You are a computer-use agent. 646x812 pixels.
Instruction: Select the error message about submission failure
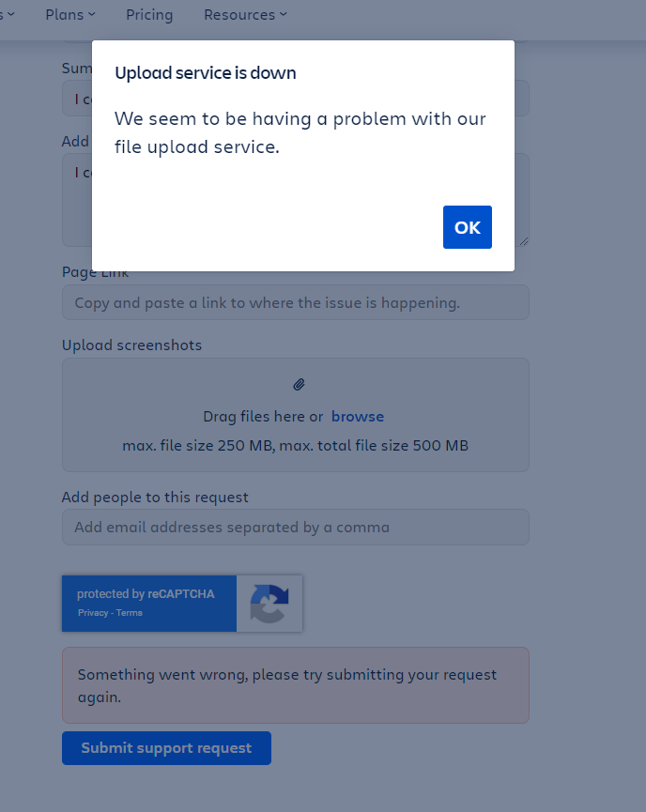tap(295, 685)
